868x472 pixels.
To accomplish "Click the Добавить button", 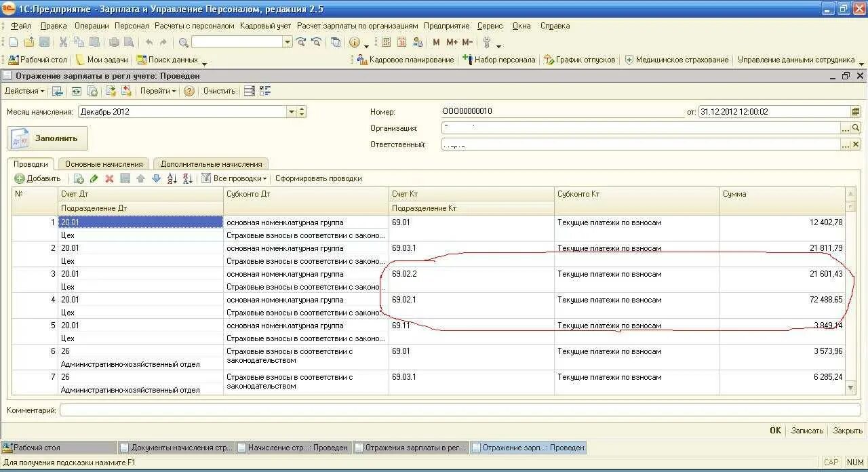I will click(x=38, y=178).
